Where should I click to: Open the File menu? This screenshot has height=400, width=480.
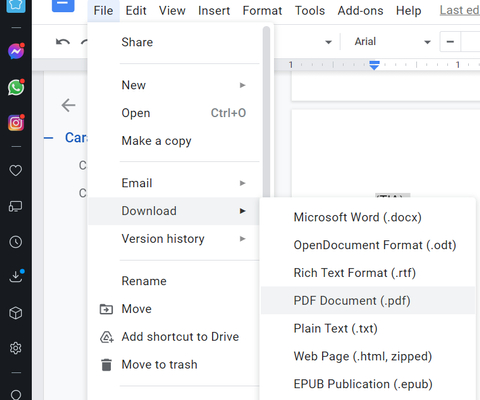[x=103, y=11]
